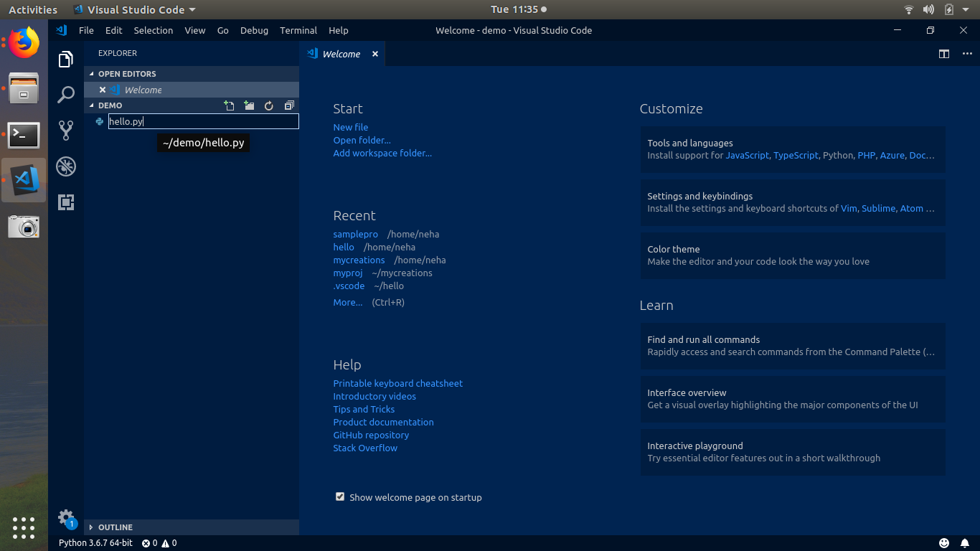Open Terminal from the Ubuntu dock
The height and width of the screenshot is (551, 980).
pyautogui.click(x=24, y=134)
